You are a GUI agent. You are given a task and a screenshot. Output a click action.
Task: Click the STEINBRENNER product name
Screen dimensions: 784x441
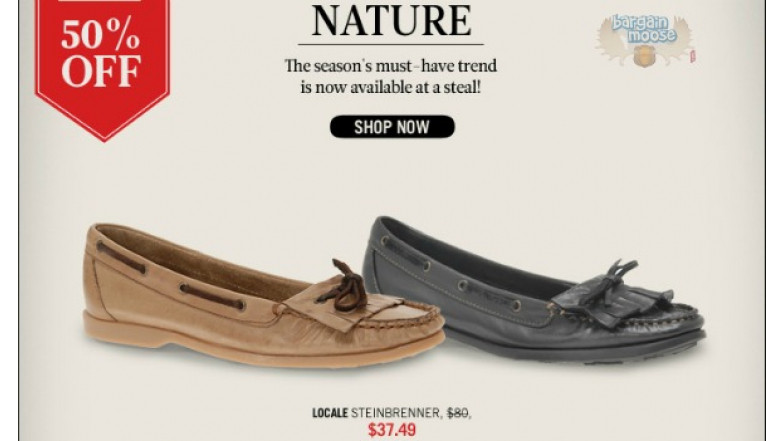click(396, 413)
